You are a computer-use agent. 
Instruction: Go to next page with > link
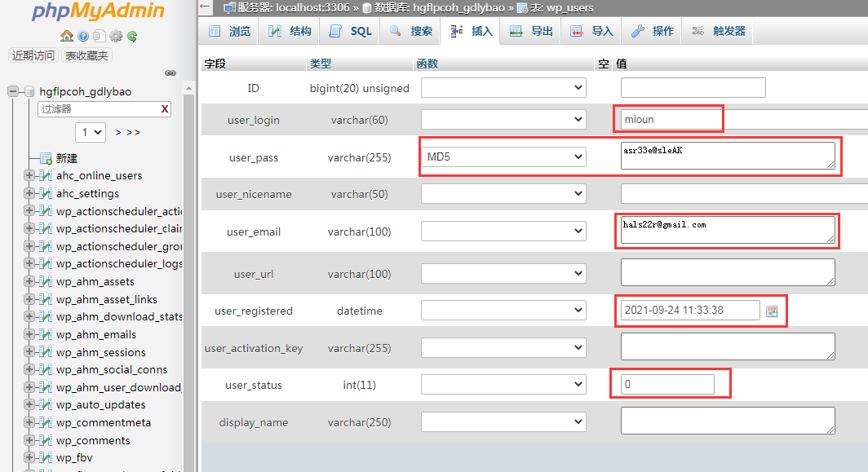pyautogui.click(x=118, y=132)
